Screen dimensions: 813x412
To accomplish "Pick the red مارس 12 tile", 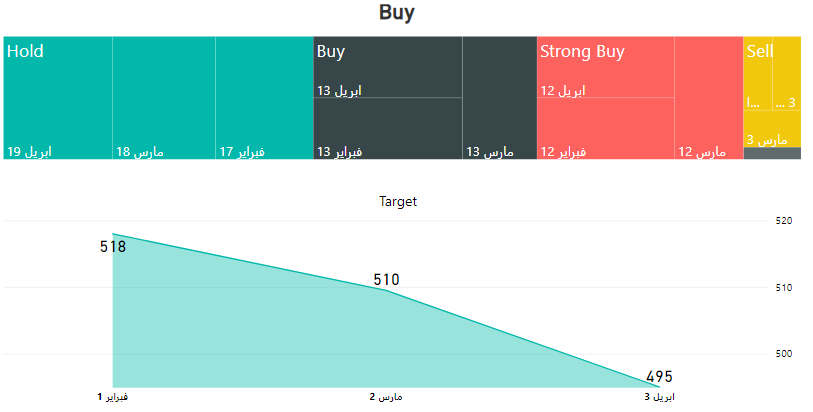I will coord(709,97).
